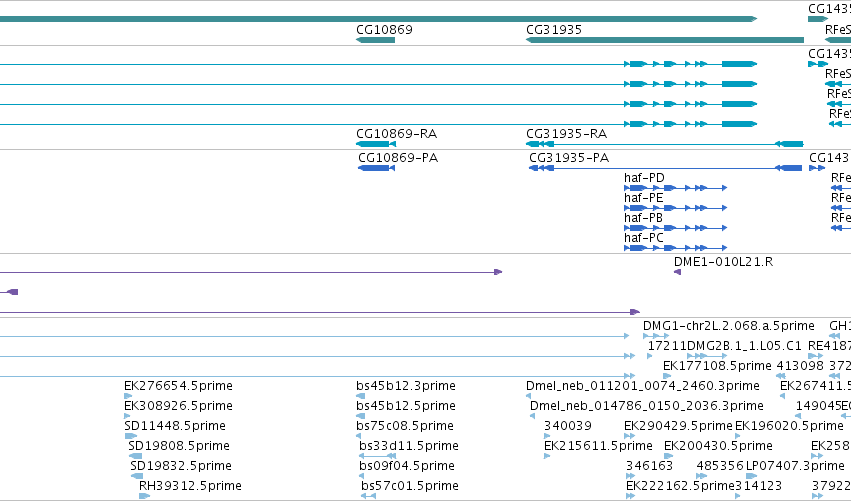Select the 346163 feature label
The height and width of the screenshot is (501, 851).
(649, 466)
